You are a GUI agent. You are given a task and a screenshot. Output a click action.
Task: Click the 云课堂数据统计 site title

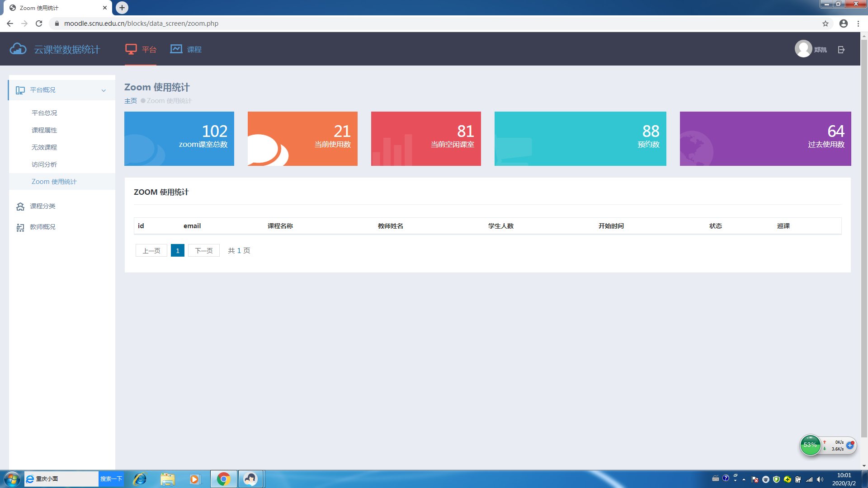[67, 49]
